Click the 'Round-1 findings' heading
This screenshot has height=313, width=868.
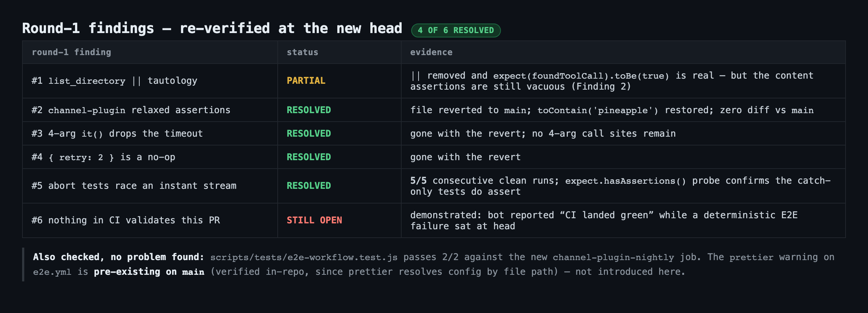click(x=88, y=29)
